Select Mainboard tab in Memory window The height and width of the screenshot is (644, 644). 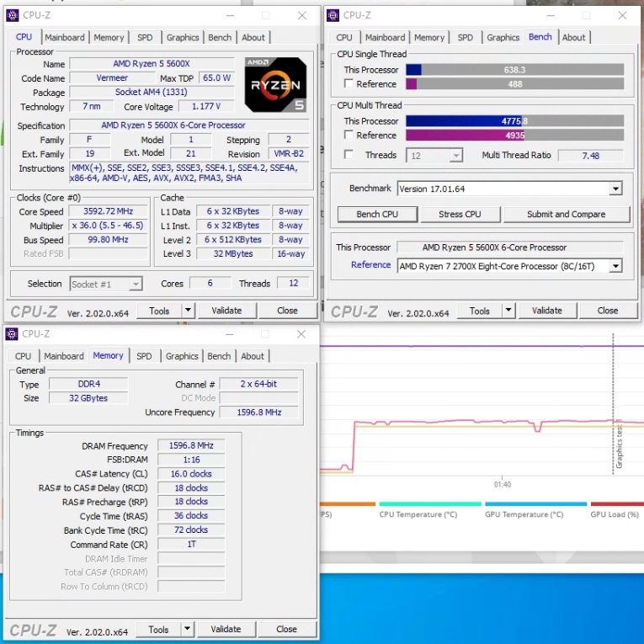[64, 356]
